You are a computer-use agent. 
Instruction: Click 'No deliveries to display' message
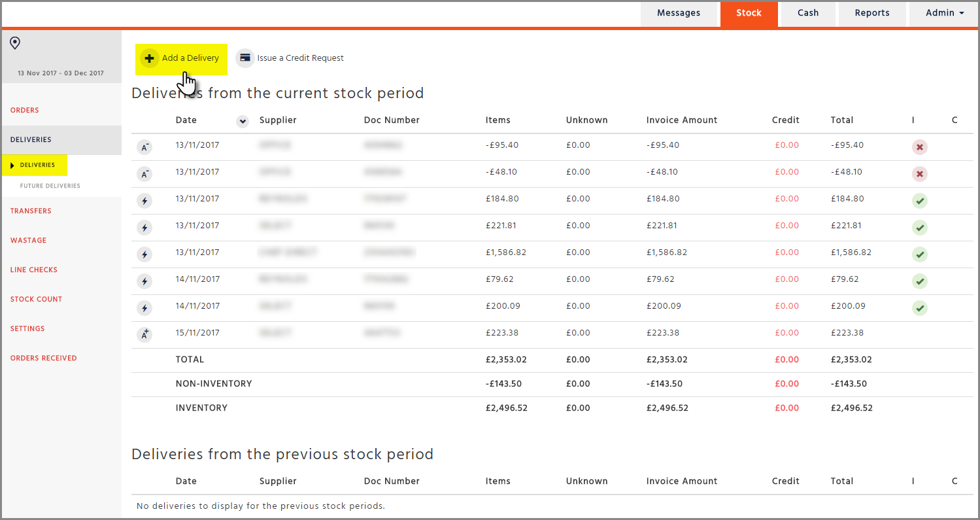pos(261,506)
